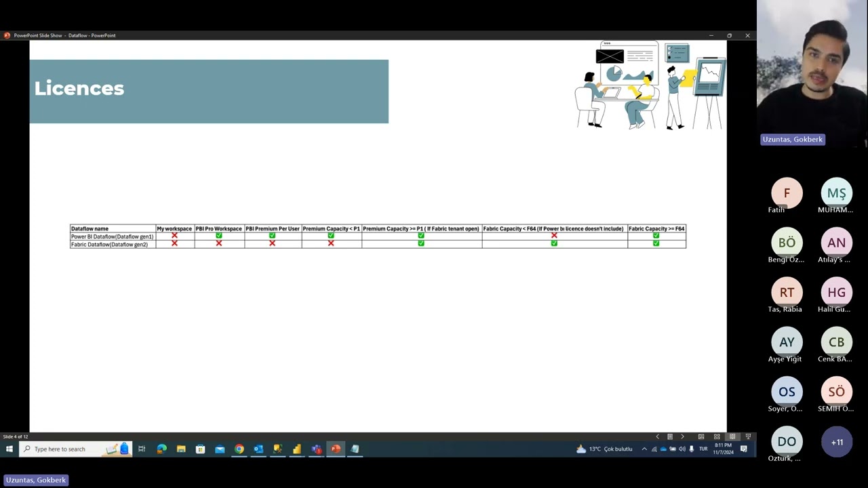Screen dimensions: 868x488
Task: Open the weather widget showing 13°C
Action: coord(604,449)
